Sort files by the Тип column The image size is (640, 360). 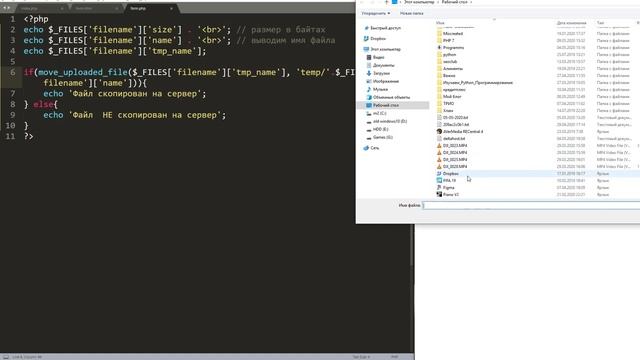point(600,23)
